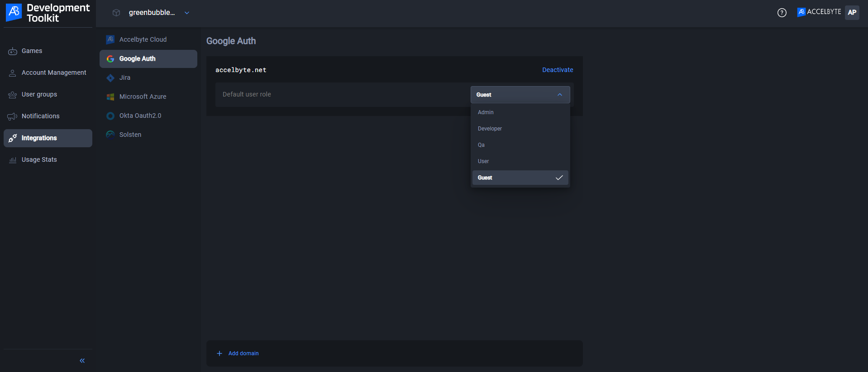Open Okta Oauth2.0 integration
Screen dimensions: 868x372
[148, 116]
